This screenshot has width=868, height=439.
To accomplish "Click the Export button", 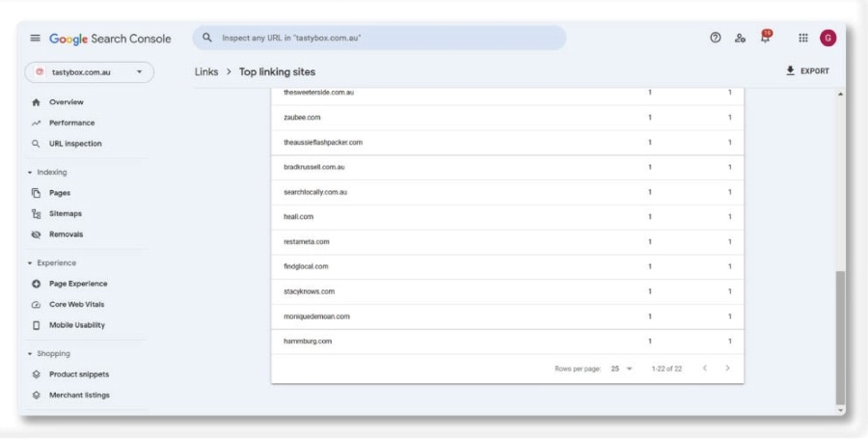I will (807, 70).
